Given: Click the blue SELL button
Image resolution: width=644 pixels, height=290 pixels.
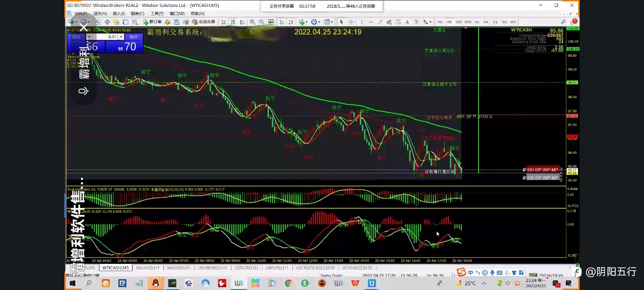Looking at the screenshot, I should point(76,37).
